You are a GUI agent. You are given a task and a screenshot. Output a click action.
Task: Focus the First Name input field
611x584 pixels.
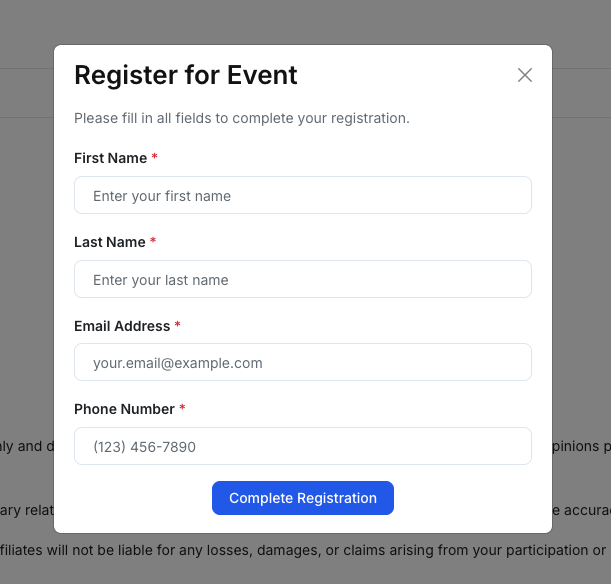pos(302,196)
